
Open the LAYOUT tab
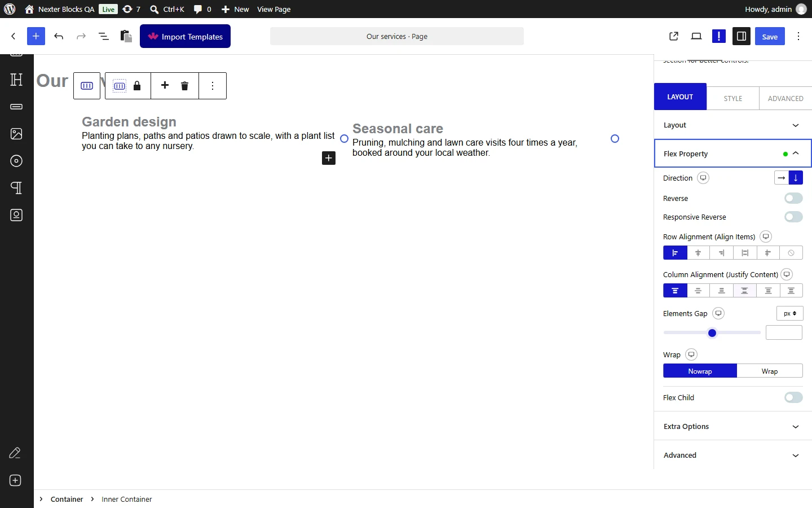click(680, 97)
